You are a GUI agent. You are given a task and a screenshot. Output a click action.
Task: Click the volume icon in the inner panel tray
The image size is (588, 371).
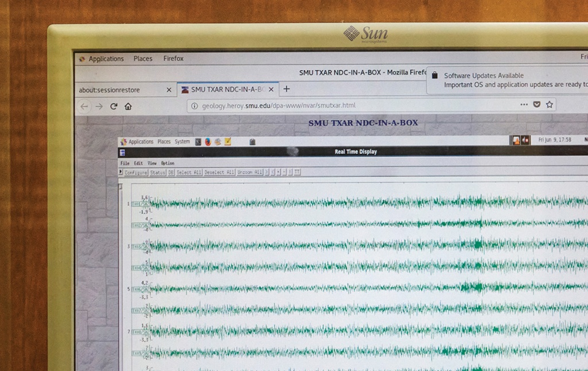pos(525,140)
